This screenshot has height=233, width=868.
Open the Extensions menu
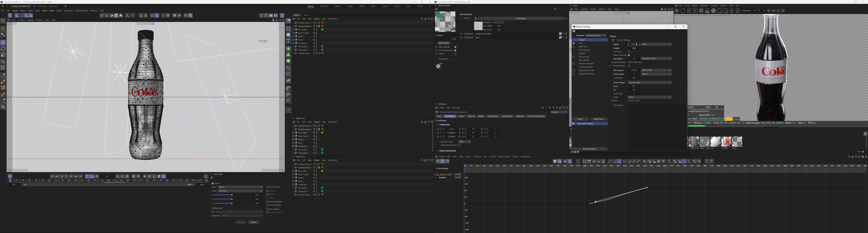pos(68,11)
